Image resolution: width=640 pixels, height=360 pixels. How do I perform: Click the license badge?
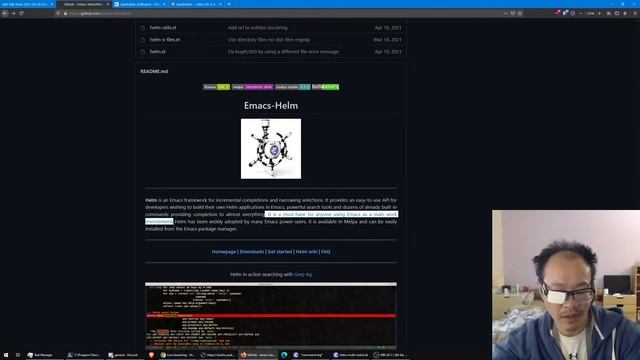[x=216, y=87]
